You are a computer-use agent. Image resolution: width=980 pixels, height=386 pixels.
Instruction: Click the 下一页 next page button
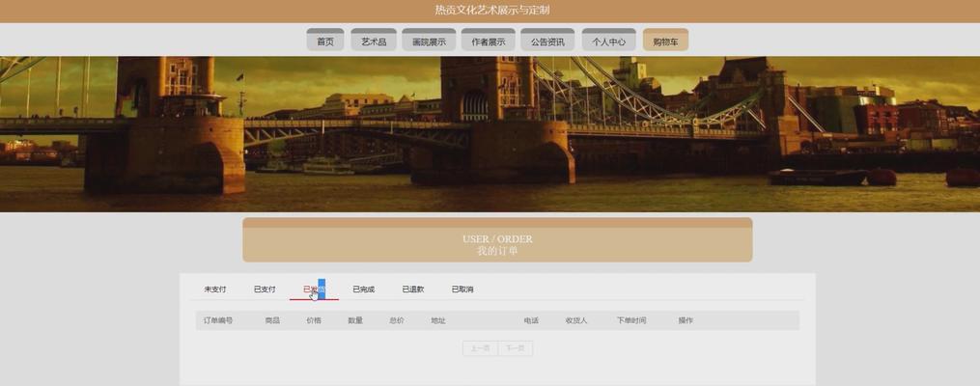[x=516, y=348]
